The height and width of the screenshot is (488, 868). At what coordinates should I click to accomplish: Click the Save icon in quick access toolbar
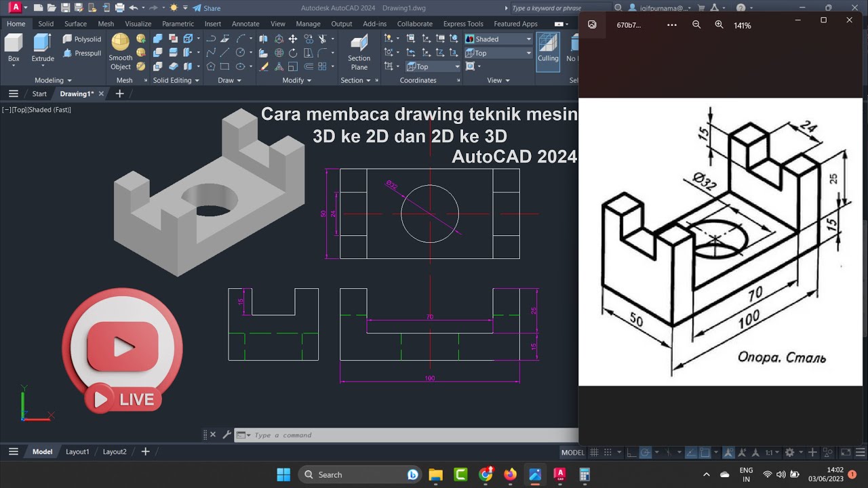point(65,8)
